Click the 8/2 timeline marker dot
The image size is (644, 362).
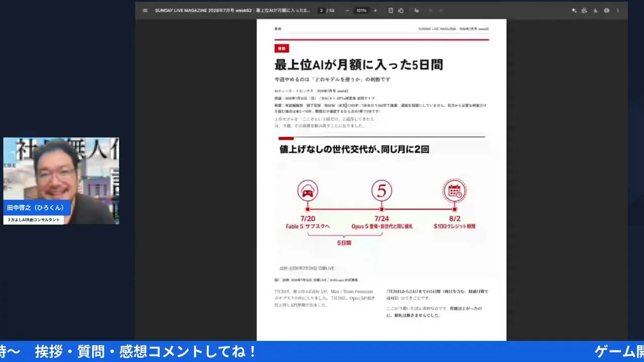click(454, 209)
